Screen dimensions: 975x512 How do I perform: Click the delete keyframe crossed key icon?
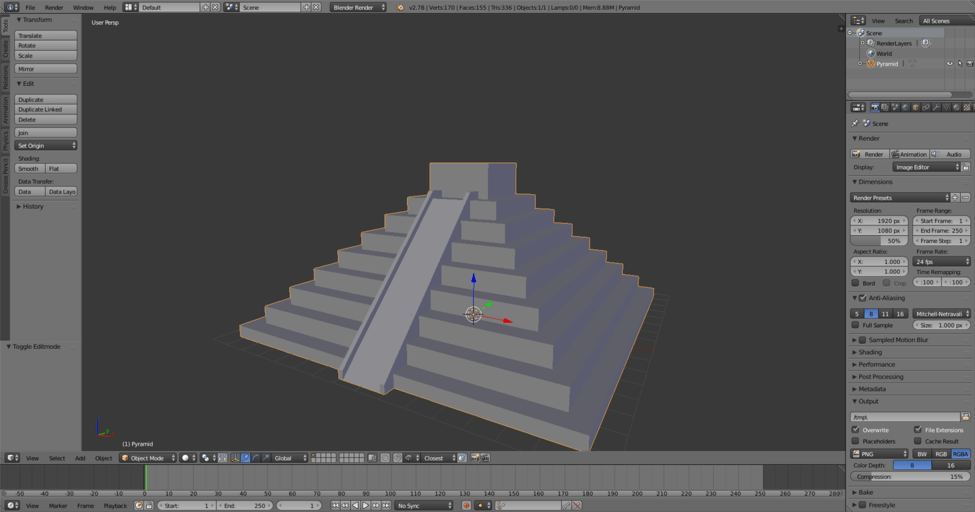point(577,506)
